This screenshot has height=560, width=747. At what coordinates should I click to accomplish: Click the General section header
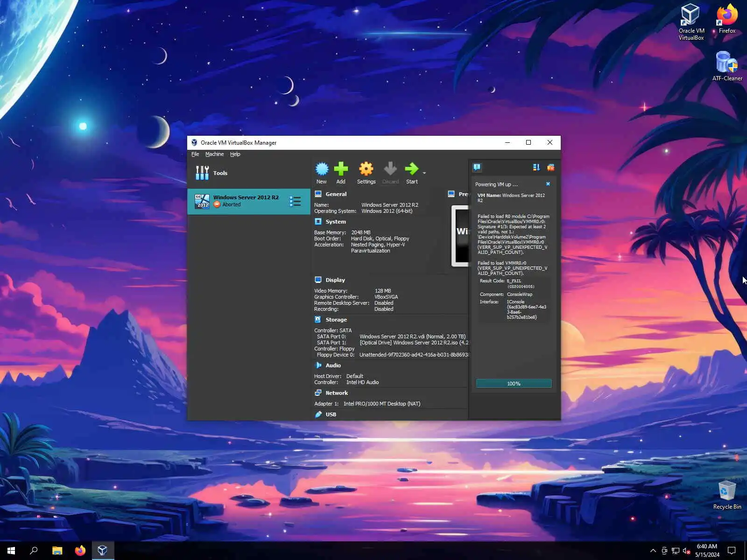tap(336, 194)
